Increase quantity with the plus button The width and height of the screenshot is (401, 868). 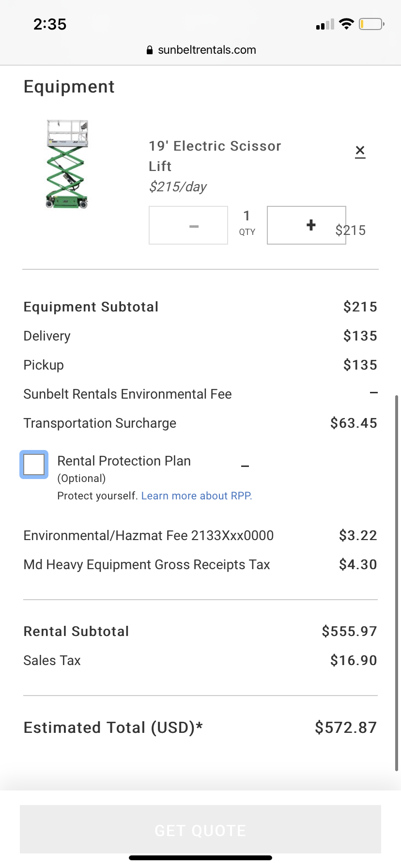[x=307, y=225]
